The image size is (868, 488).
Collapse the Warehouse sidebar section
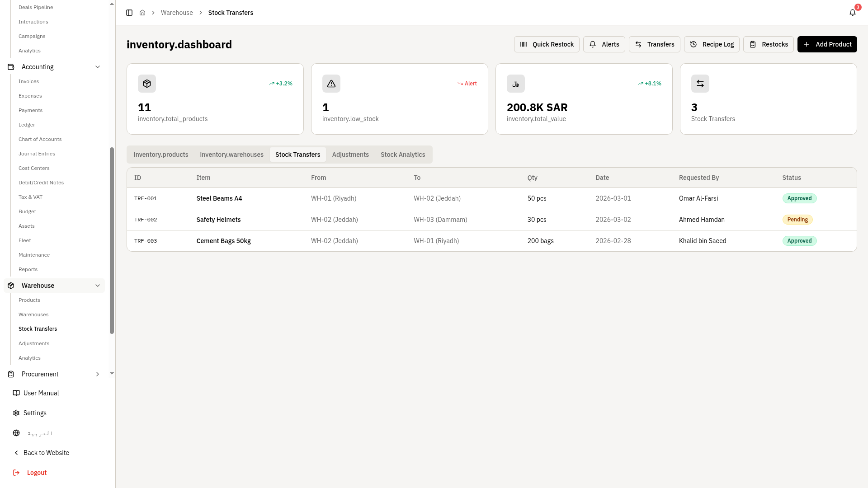coord(98,286)
